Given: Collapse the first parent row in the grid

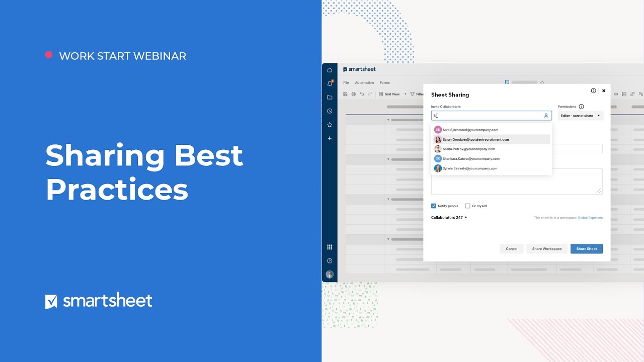Looking at the screenshot, I should point(388,120).
